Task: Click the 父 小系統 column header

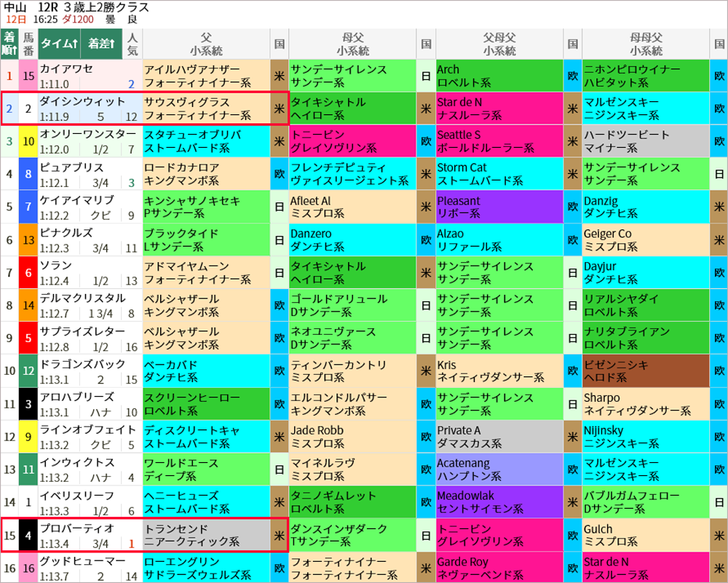Action: coord(206,44)
